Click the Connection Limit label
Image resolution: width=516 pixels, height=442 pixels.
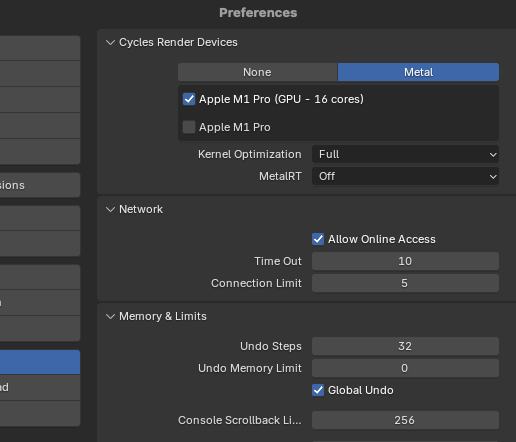click(256, 283)
